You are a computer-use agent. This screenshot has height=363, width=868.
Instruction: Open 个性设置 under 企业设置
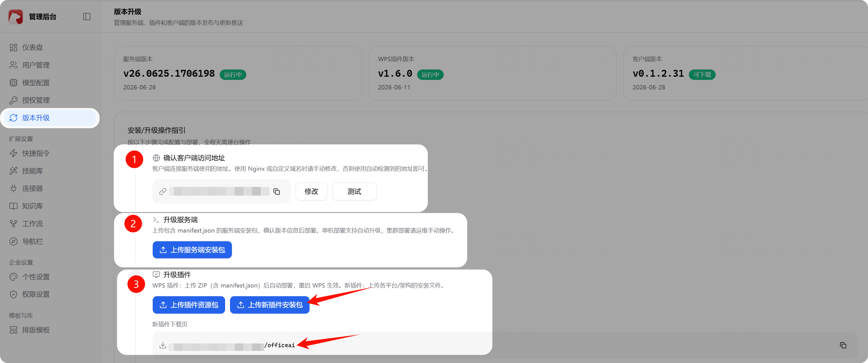click(50, 277)
